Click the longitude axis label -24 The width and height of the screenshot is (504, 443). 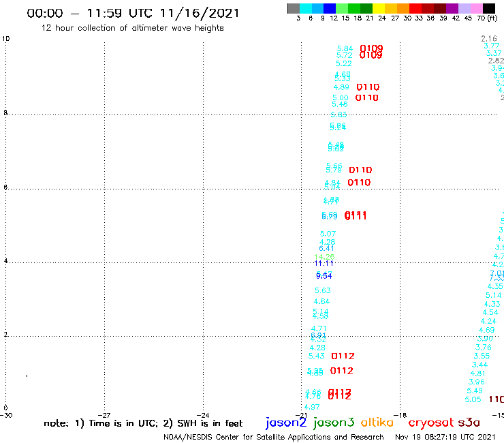(x=203, y=416)
